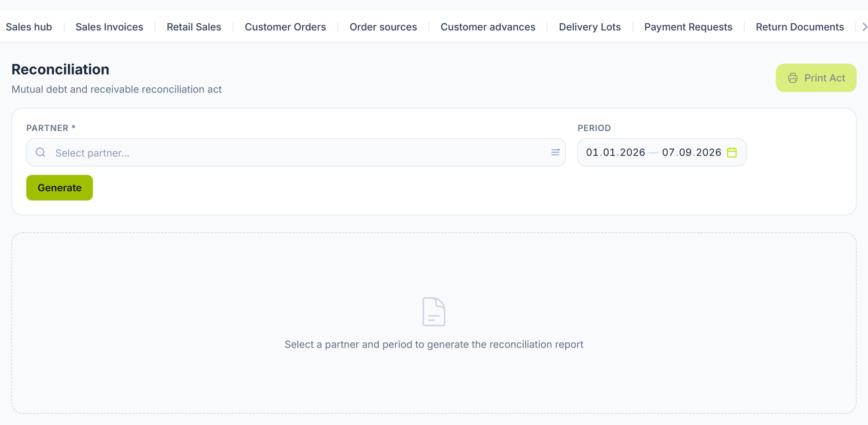Screen dimensions: 868x425
Task: Click the search magnifier icon in partner field
Action: [x=41, y=153]
